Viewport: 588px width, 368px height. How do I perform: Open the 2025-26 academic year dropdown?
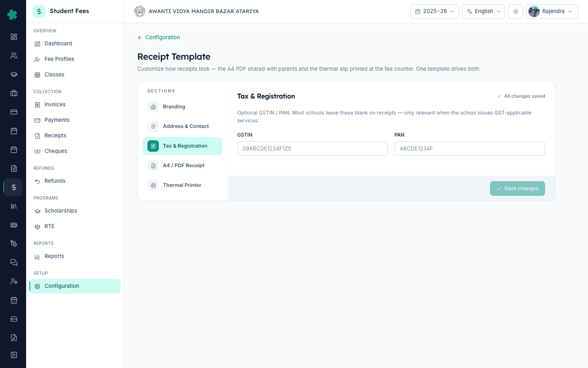click(434, 11)
